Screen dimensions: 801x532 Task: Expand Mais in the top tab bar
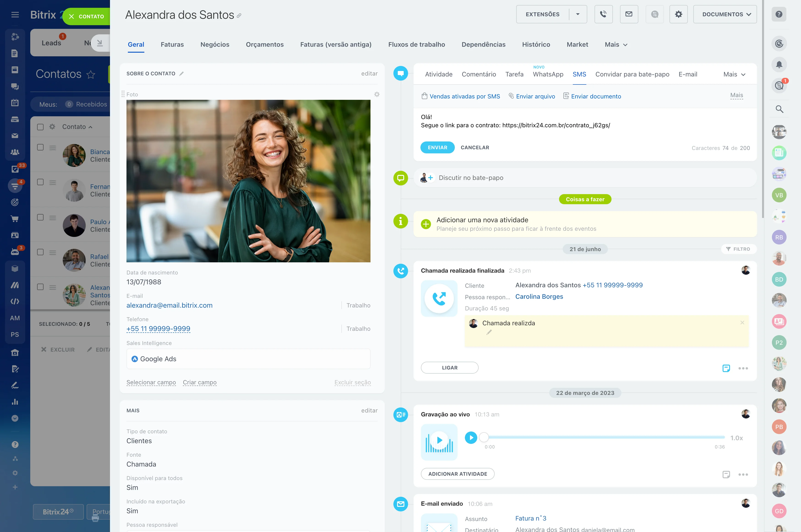616,44
